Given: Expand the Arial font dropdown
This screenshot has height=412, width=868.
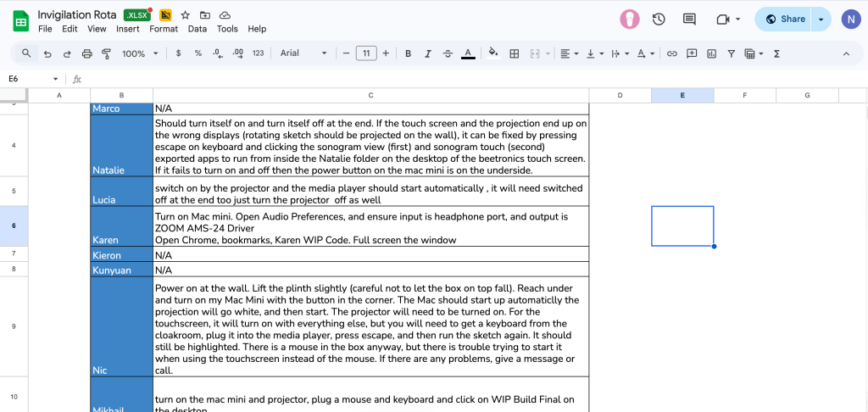Looking at the screenshot, I should (303, 53).
